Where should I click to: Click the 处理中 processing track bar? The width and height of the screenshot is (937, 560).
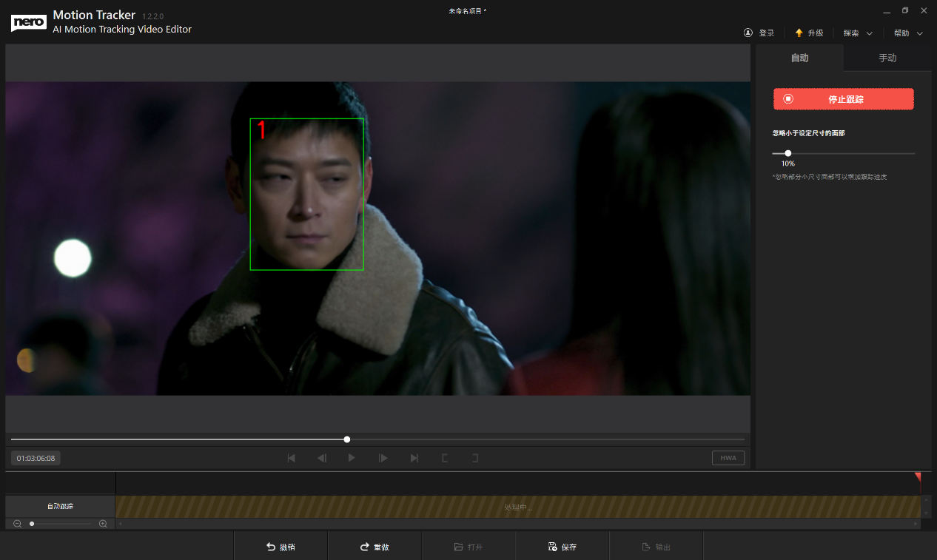click(x=517, y=507)
